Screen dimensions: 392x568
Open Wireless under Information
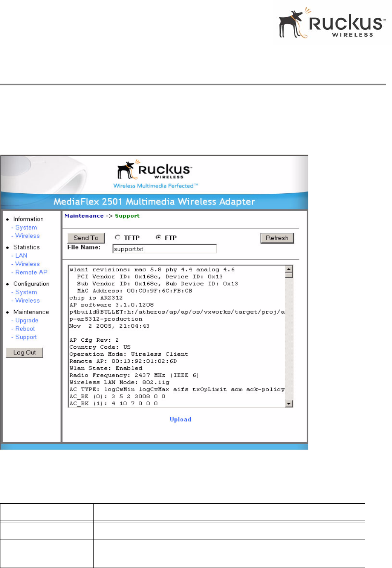28,236
